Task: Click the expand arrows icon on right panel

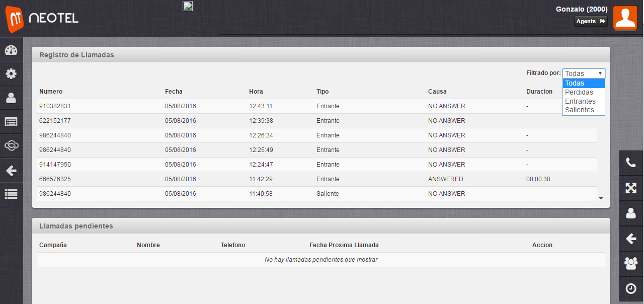Action: 630,188
